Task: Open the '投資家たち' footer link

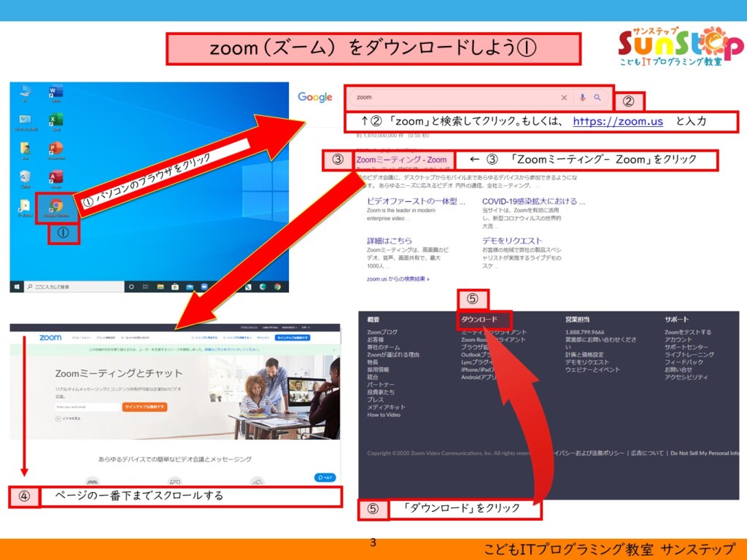Action: point(381,392)
